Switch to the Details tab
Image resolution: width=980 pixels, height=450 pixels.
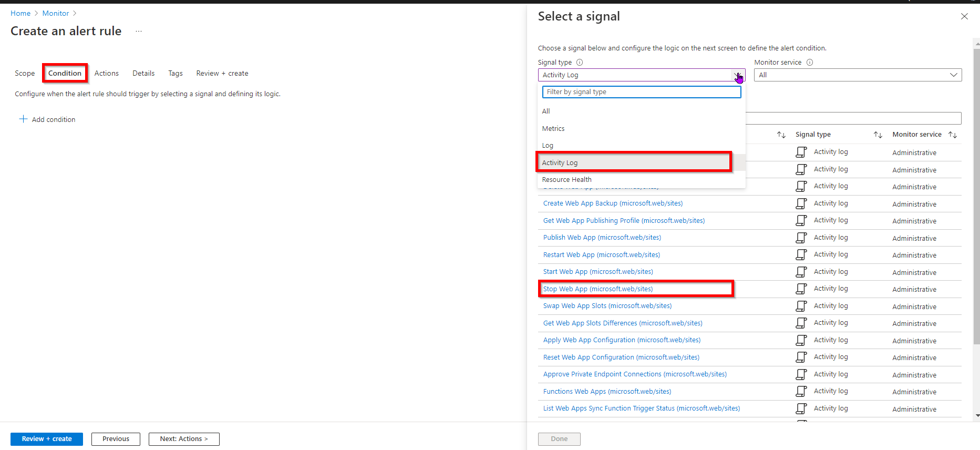pos(143,73)
